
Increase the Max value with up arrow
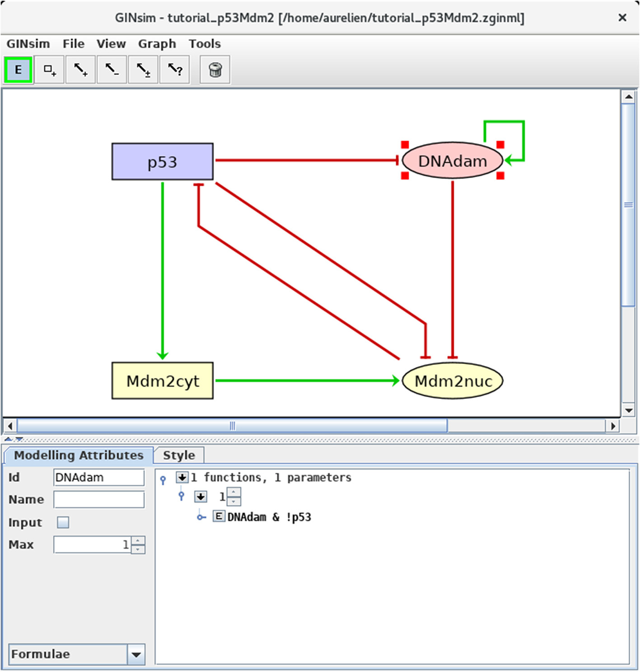(138, 540)
